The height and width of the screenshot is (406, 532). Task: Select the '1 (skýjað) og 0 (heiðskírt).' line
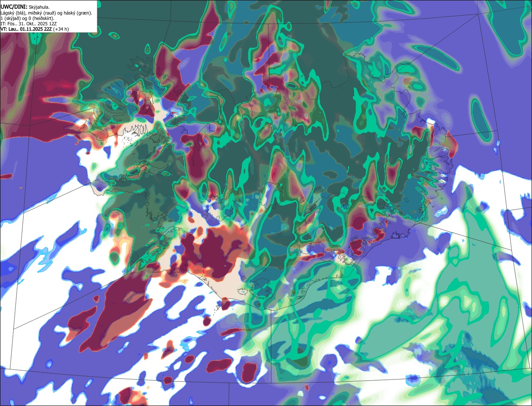click(x=27, y=18)
